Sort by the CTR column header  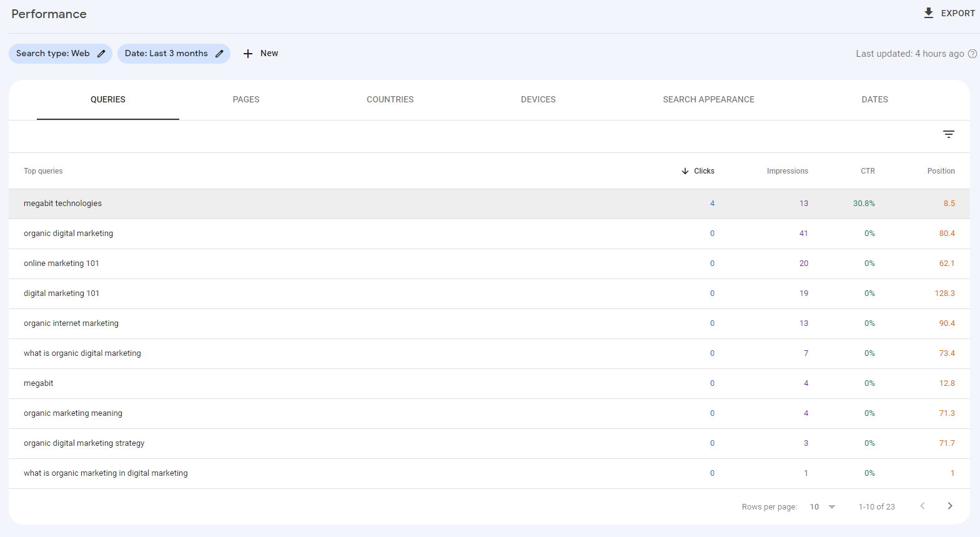868,171
